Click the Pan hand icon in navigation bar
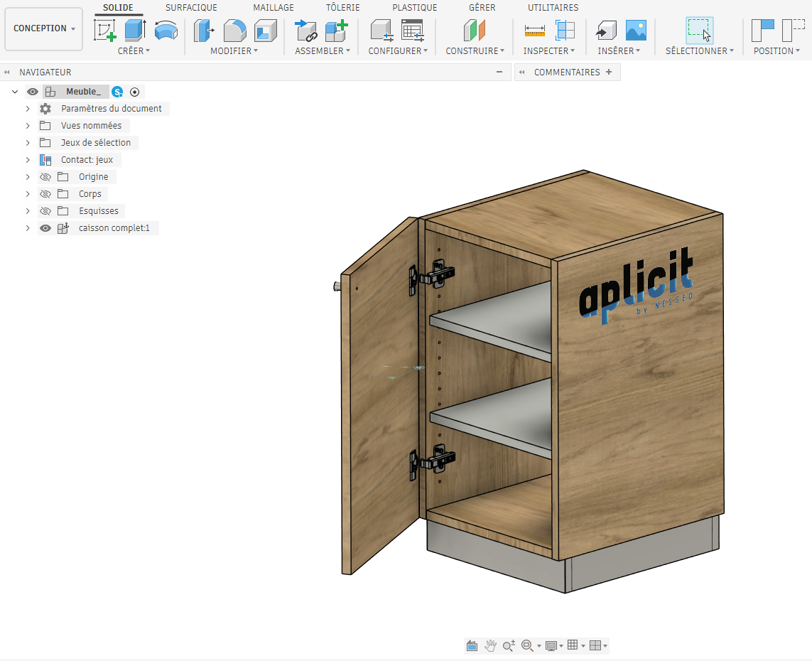812x661 pixels. pos(490,645)
